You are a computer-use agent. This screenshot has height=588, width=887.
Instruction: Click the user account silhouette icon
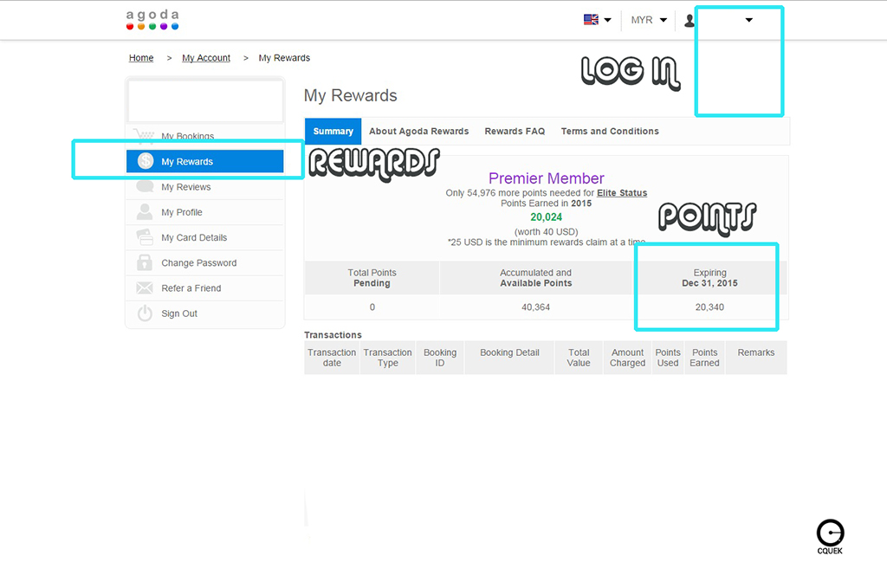pos(690,21)
